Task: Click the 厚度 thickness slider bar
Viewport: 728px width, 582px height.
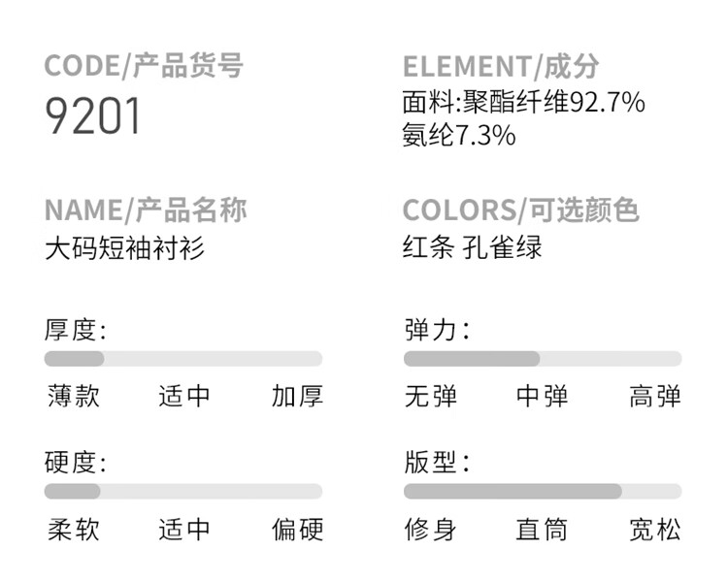Action: tap(183, 359)
